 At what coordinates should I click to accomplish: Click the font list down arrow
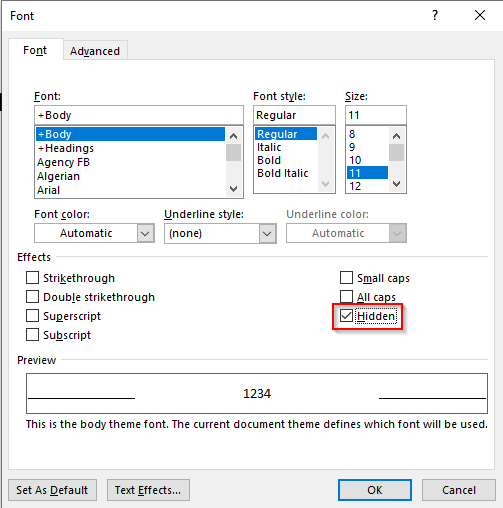coord(233,189)
